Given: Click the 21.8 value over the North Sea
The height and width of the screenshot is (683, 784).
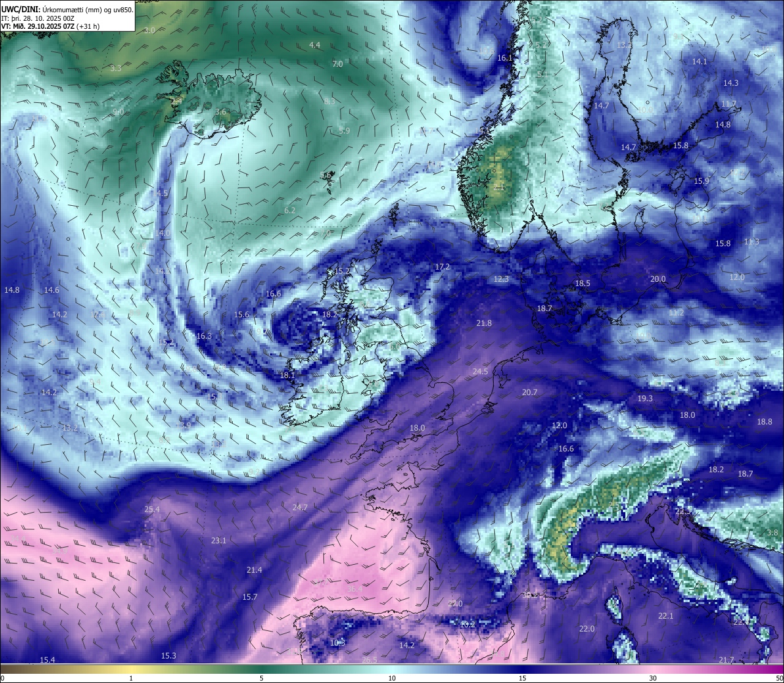Looking at the screenshot, I should 484,323.
